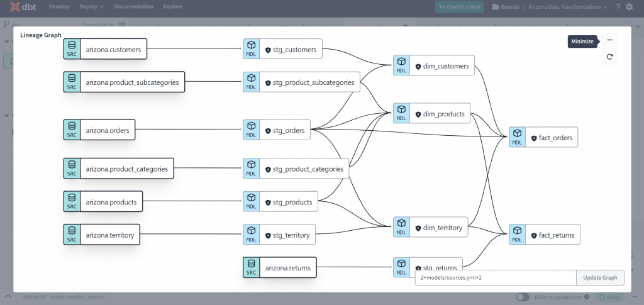Go to the Documentation menu item
The height and width of the screenshot is (305, 644).
pyautogui.click(x=133, y=7)
